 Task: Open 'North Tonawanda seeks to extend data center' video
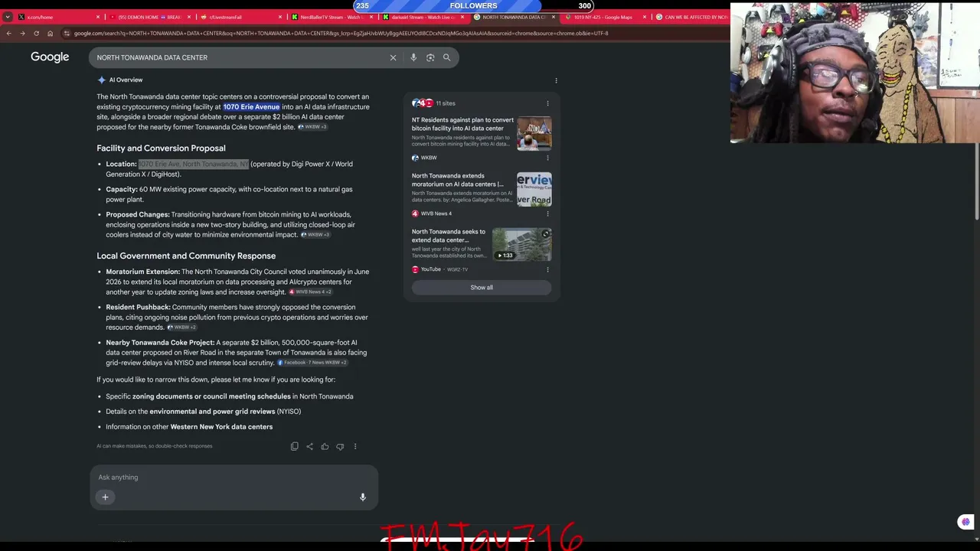pos(449,236)
